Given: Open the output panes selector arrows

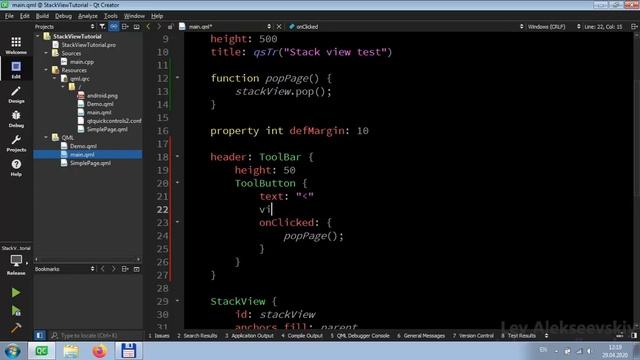Looking at the screenshot, I should tap(546, 336).
